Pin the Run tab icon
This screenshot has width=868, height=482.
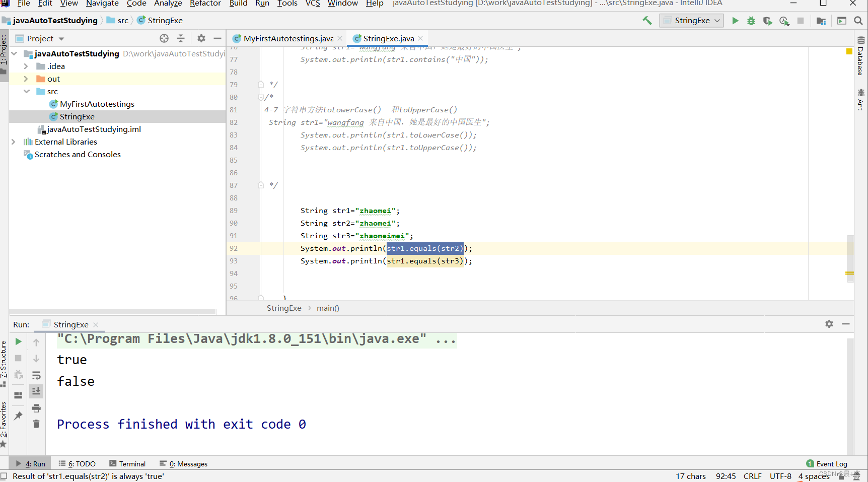(x=18, y=416)
